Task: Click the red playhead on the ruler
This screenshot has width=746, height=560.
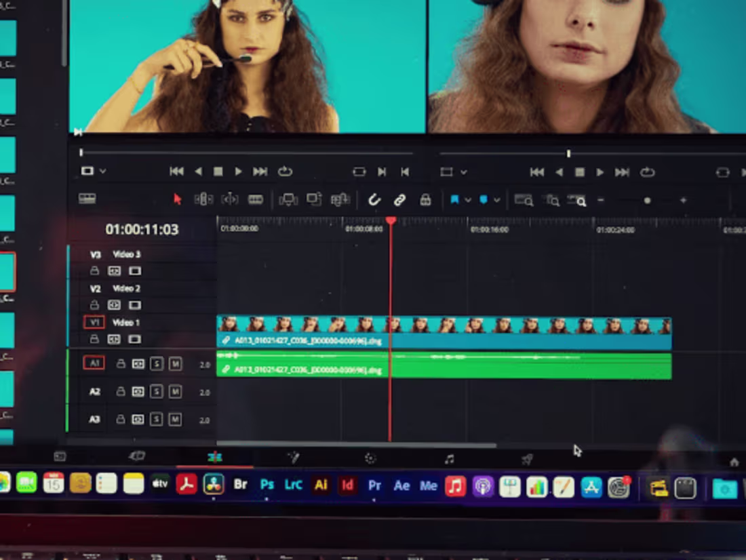Action: [391, 220]
